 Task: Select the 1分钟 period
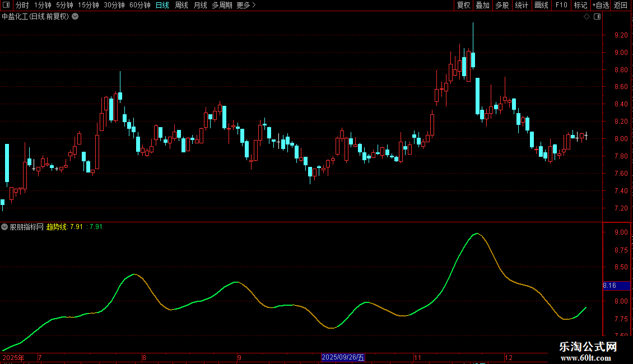point(43,5)
